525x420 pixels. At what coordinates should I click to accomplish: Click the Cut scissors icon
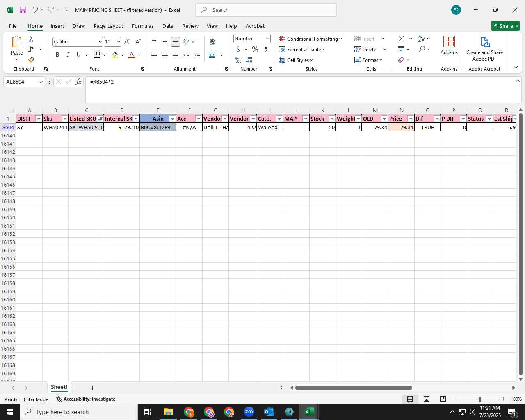(x=31, y=39)
